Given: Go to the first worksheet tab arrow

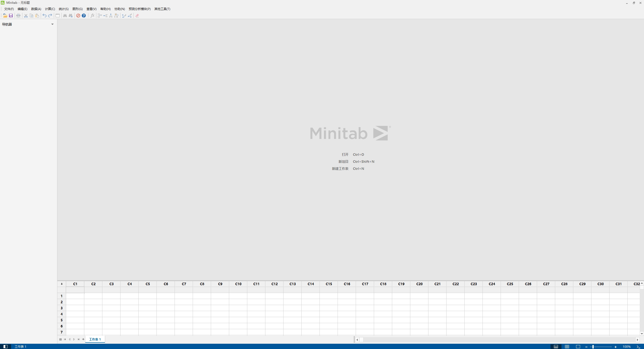Looking at the screenshot, I should pos(65,339).
